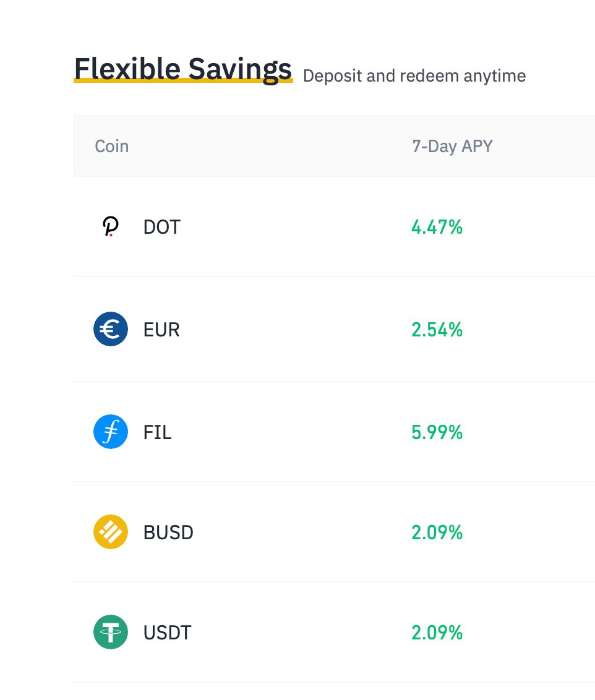
Task: Click the Filecoin FIL coin icon
Action: click(x=110, y=432)
